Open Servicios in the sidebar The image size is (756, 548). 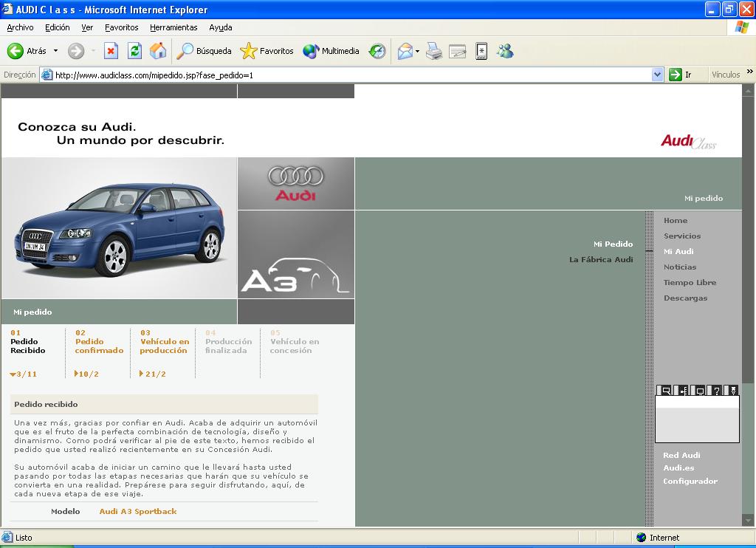click(x=681, y=236)
